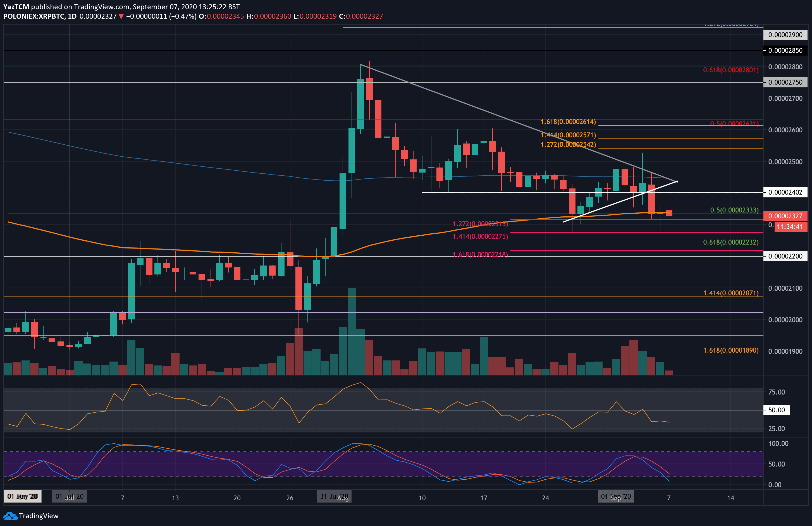The image size is (812, 526).
Task: Click the 0.00002200 price label
Action: tap(785, 256)
